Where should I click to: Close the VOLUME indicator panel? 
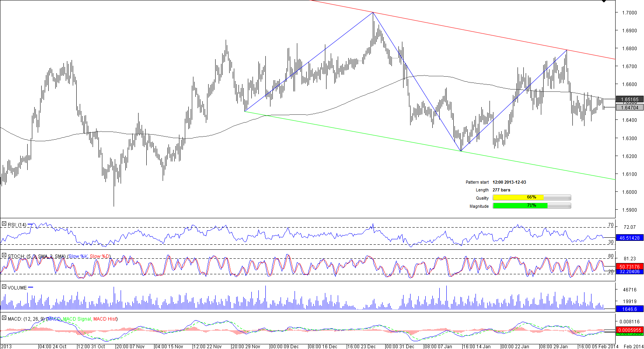tap(4, 287)
